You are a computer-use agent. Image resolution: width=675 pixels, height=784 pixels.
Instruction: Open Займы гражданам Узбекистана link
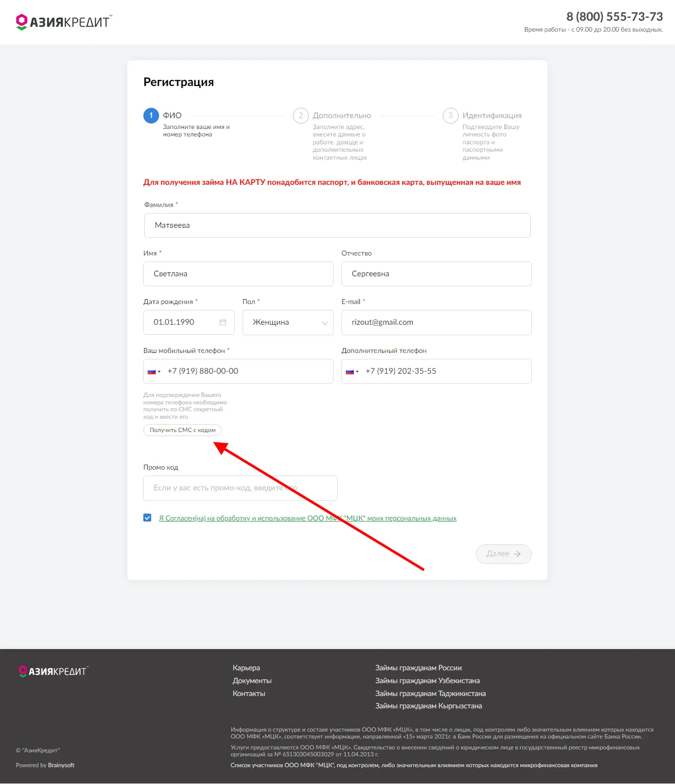[x=427, y=681]
